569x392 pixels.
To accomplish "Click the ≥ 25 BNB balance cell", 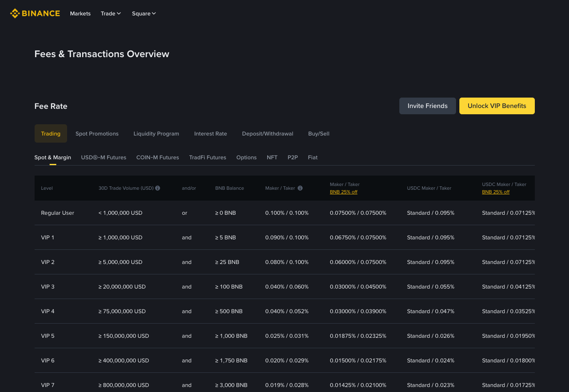I will point(227,262).
